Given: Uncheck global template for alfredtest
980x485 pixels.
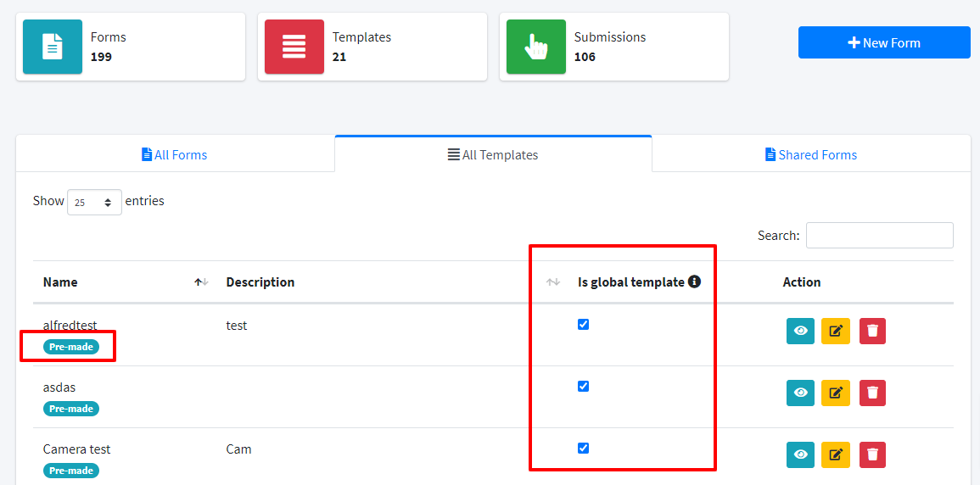Looking at the screenshot, I should coord(583,325).
